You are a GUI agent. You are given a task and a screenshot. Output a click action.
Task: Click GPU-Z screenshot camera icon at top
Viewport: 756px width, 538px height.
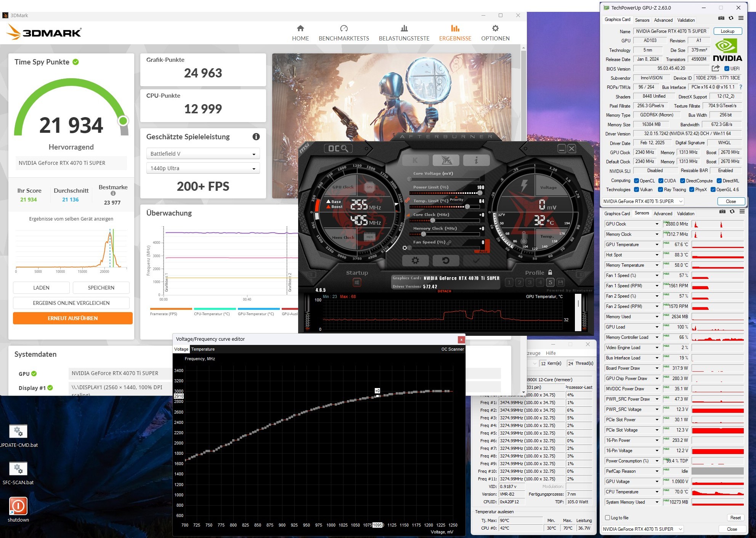click(x=721, y=18)
